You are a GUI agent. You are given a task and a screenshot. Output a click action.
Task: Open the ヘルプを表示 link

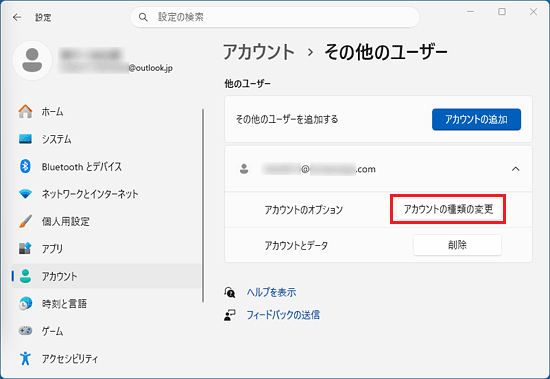pos(271,292)
